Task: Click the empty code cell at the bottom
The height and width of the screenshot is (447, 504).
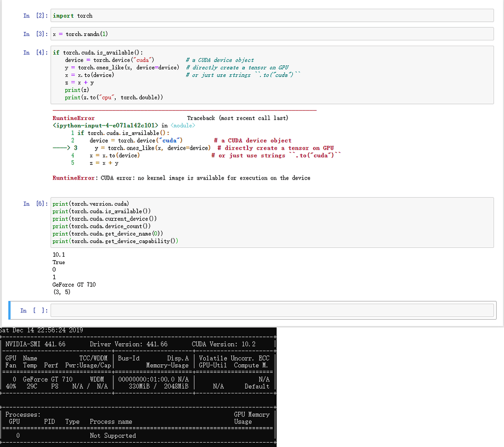Action: (272, 310)
